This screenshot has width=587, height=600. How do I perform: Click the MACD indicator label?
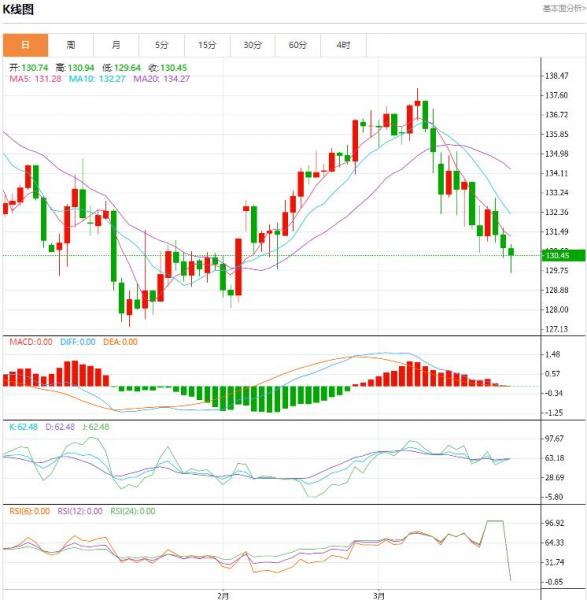click(x=31, y=342)
